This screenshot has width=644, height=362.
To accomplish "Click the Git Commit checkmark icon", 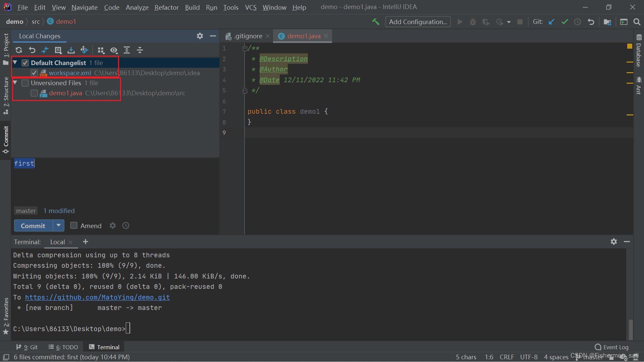I will [565, 22].
